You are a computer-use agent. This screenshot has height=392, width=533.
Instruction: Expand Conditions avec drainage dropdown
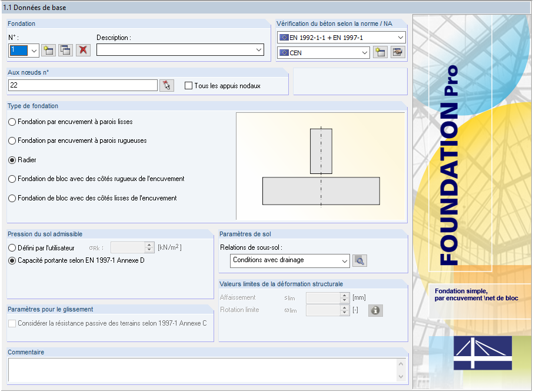point(345,261)
